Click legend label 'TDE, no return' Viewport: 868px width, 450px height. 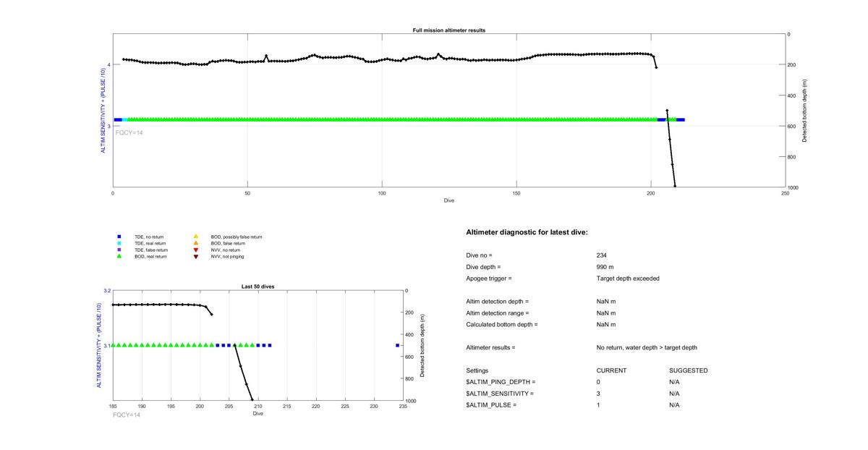(149, 237)
